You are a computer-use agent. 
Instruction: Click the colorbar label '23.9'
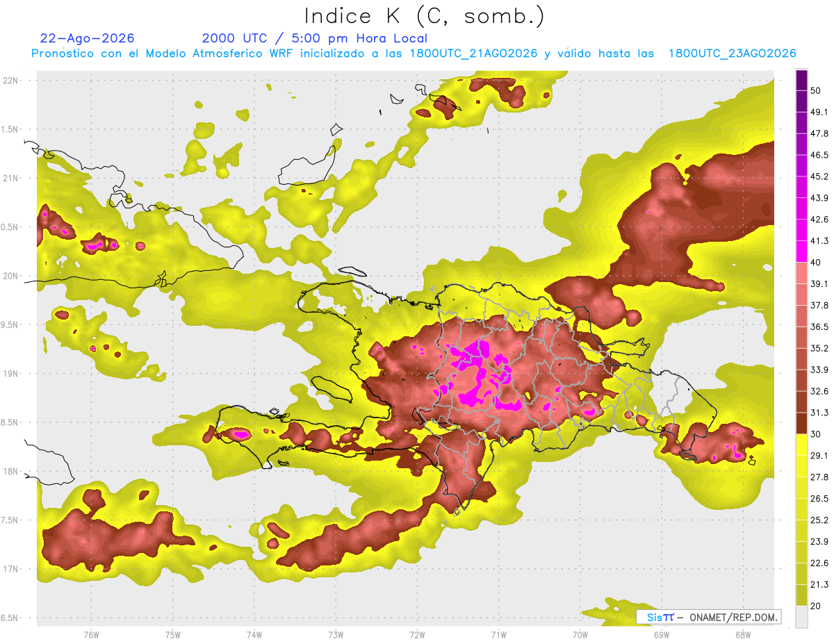pyautogui.click(x=819, y=542)
